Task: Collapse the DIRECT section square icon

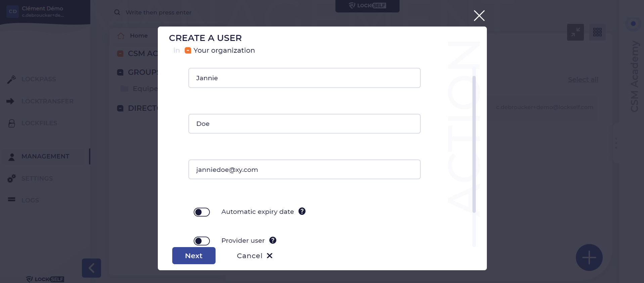Action: point(120,108)
